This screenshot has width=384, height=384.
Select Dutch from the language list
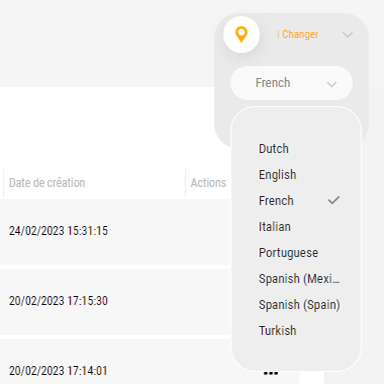pyautogui.click(x=274, y=149)
